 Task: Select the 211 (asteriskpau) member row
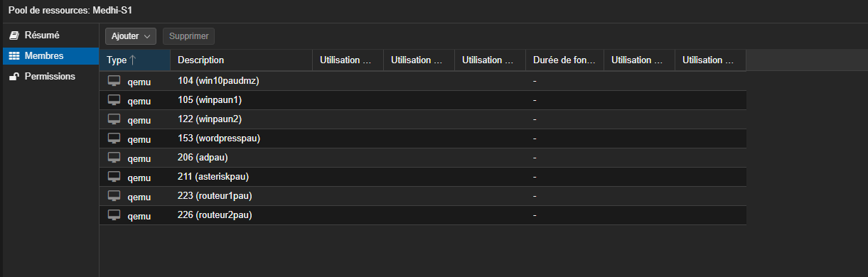[423, 177]
